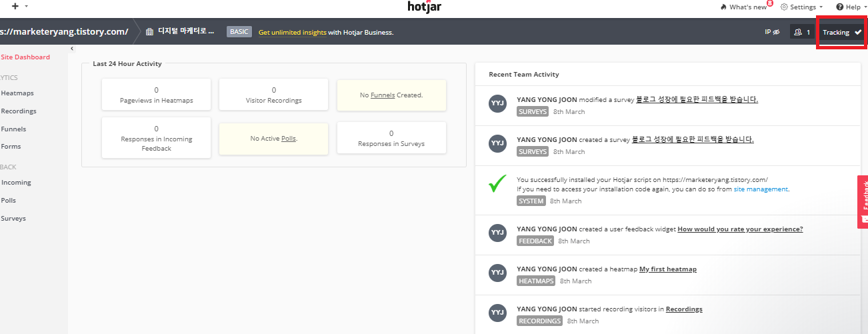Go to Site Dashboard
Image resolution: width=868 pixels, height=334 pixels.
click(25, 57)
